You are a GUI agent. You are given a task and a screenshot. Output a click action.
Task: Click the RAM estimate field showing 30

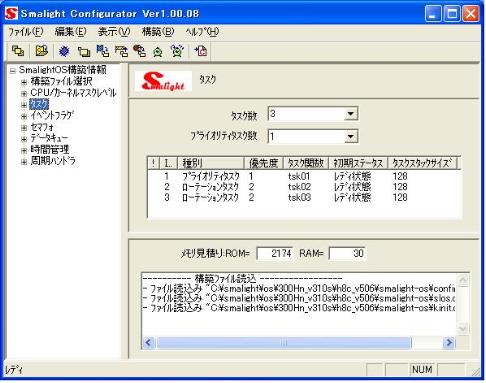pos(347,253)
